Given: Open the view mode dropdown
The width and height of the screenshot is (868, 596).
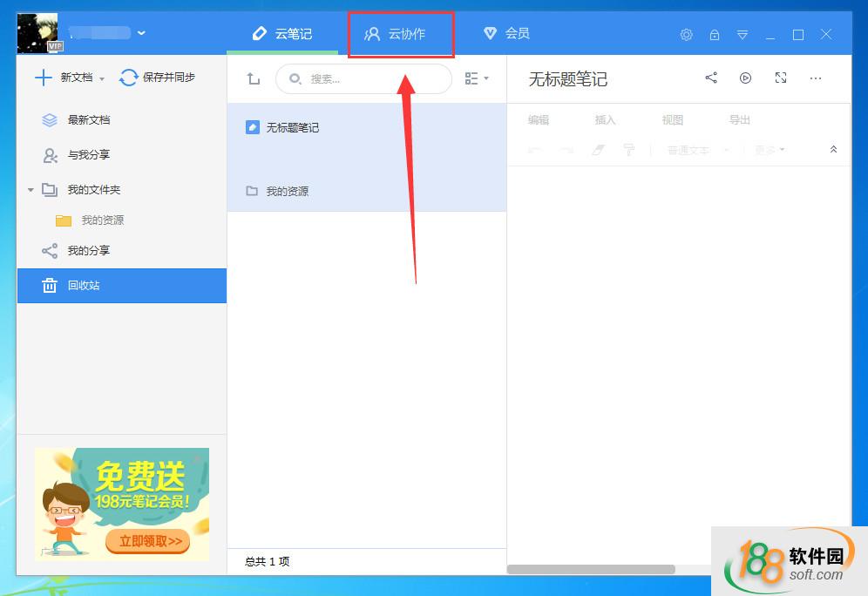Looking at the screenshot, I should [x=477, y=78].
